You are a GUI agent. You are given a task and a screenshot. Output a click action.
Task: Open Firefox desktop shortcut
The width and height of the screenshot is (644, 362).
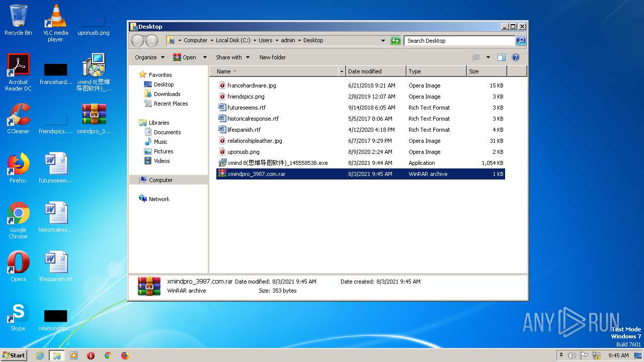(x=18, y=168)
